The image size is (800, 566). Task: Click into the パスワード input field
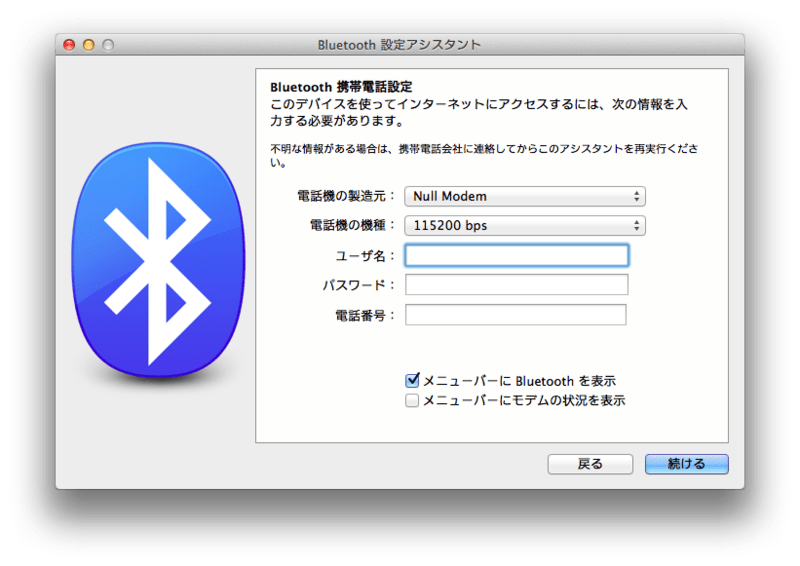coord(516,285)
